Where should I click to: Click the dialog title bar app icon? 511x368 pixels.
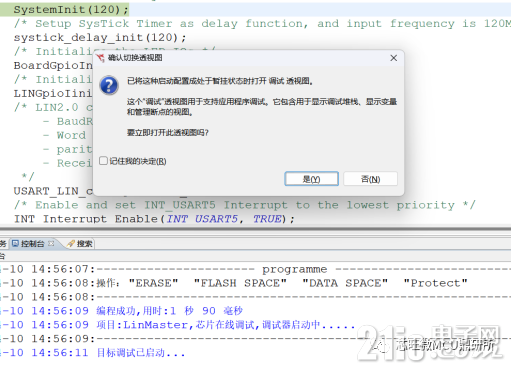(x=100, y=58)
